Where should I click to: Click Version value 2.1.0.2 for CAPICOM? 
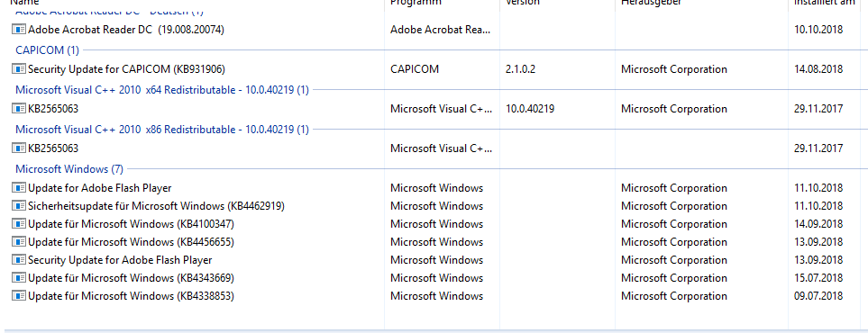[x=520, y=69]
